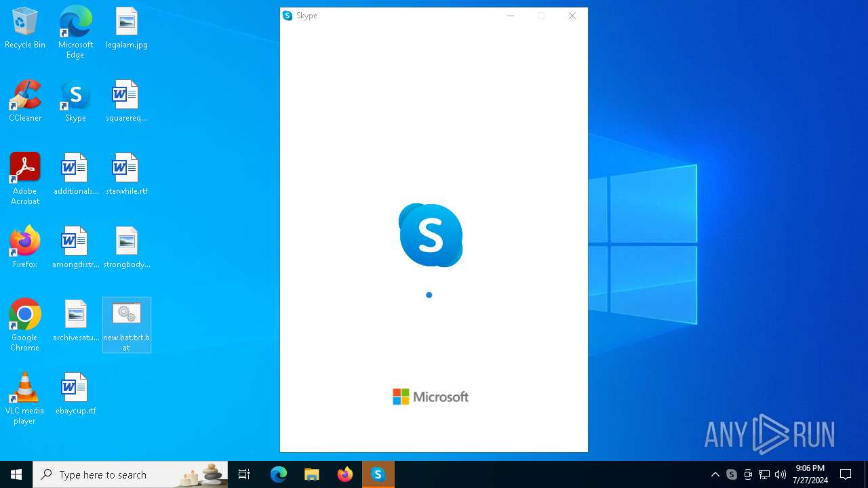Click the Skype logo on splash screen

431,235
